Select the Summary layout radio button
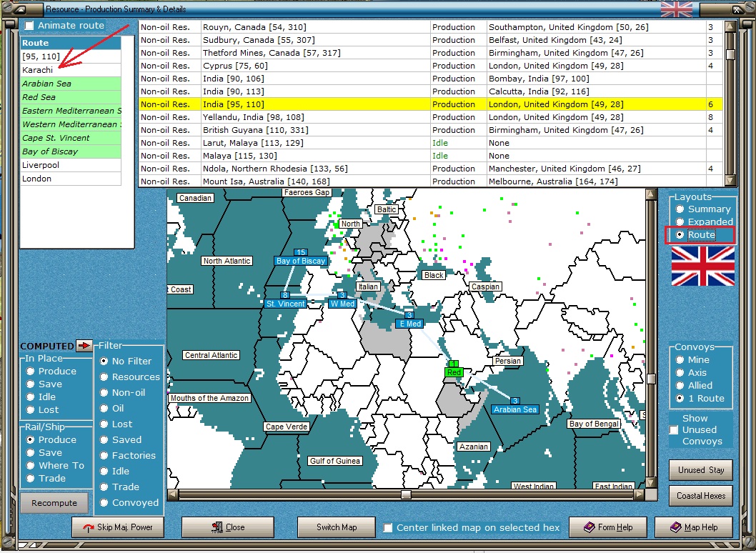Viewport: 756px width, 553px height. [x=680, y=209]
